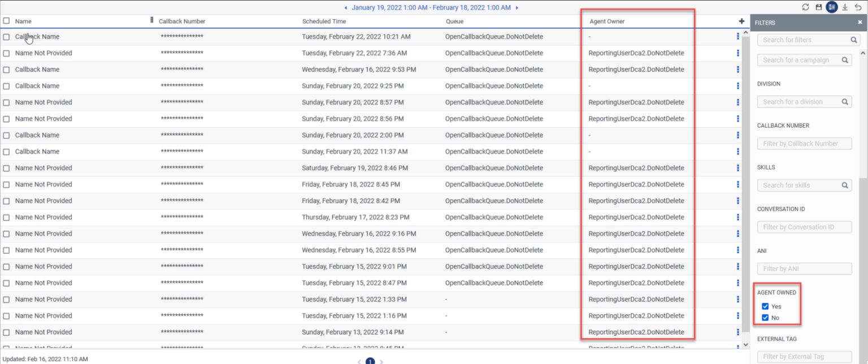Open the kebab menu on the first row
868x364 pixels.
click(737, 36)
